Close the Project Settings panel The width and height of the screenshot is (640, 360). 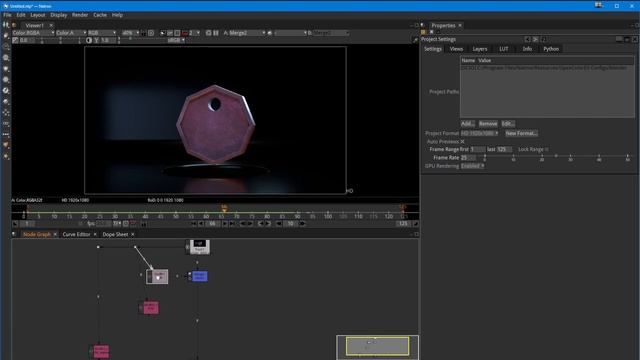[x=635, y=39]
